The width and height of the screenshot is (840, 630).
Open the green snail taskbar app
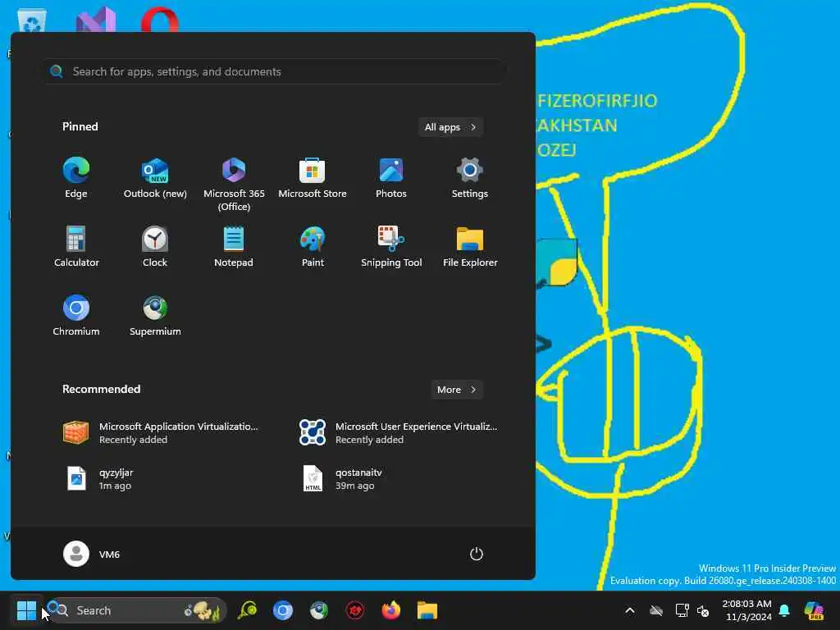[248, 610]
